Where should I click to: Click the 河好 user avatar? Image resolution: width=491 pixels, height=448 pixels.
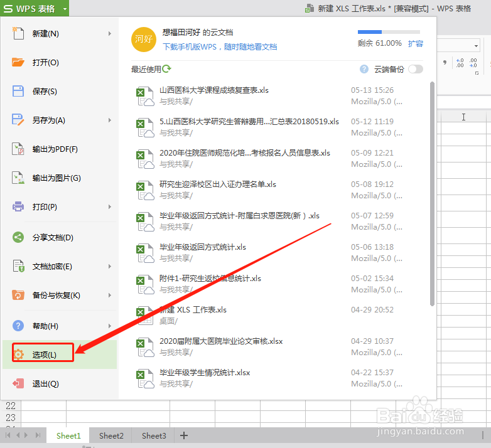coord(143,40)
